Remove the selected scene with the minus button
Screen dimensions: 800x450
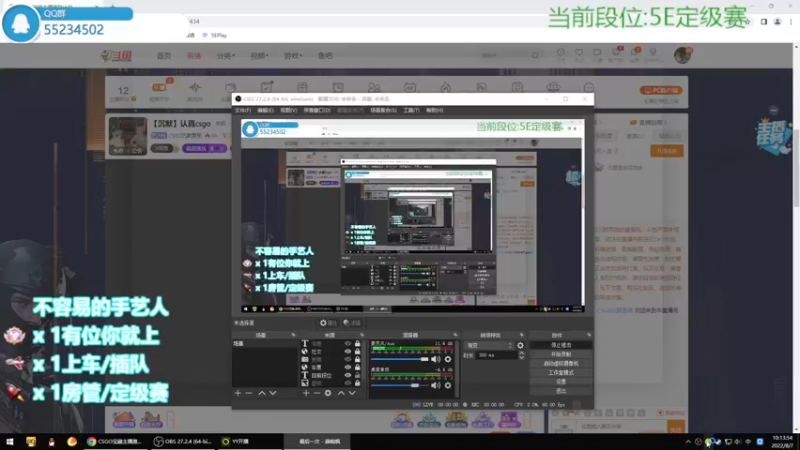[249, 393]
